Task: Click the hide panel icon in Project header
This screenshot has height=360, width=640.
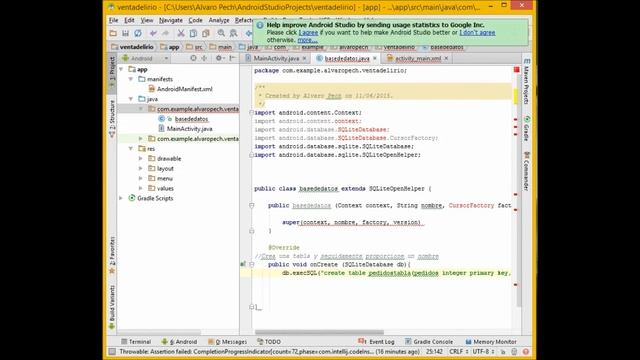Action: 232,58
